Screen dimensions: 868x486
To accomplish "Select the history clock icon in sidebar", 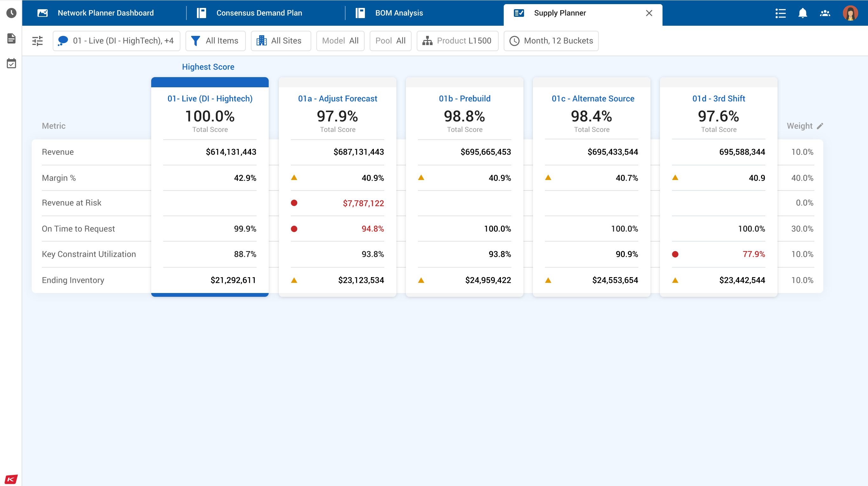I will click(11, 13).
